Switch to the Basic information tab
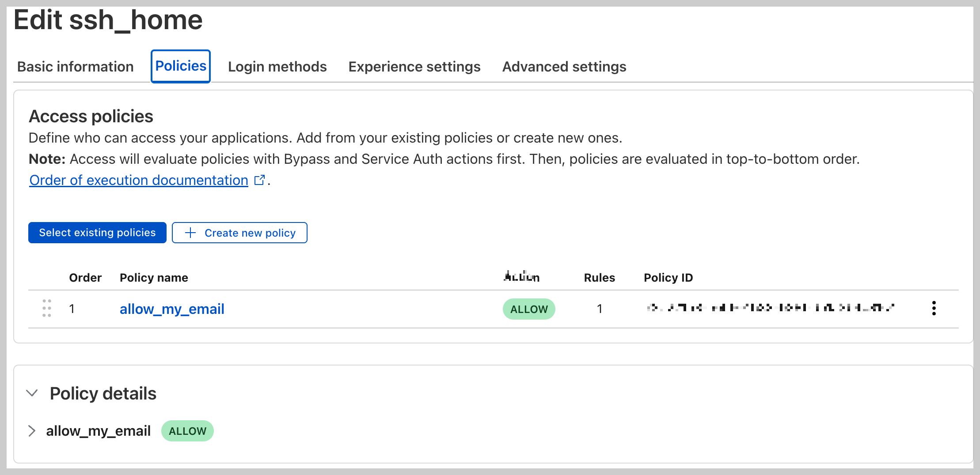 pyautogui.click(x=76, y=67)
